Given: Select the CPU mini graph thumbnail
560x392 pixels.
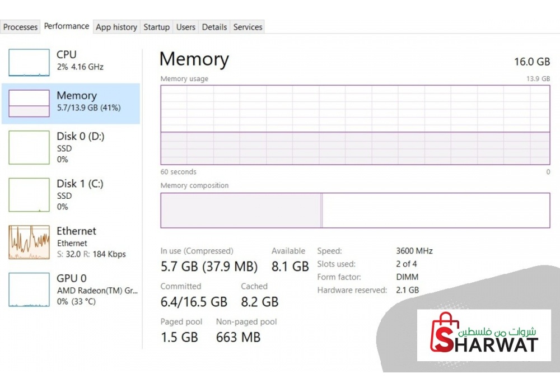Looking at the screenshot, I should [x=29, y=62].
